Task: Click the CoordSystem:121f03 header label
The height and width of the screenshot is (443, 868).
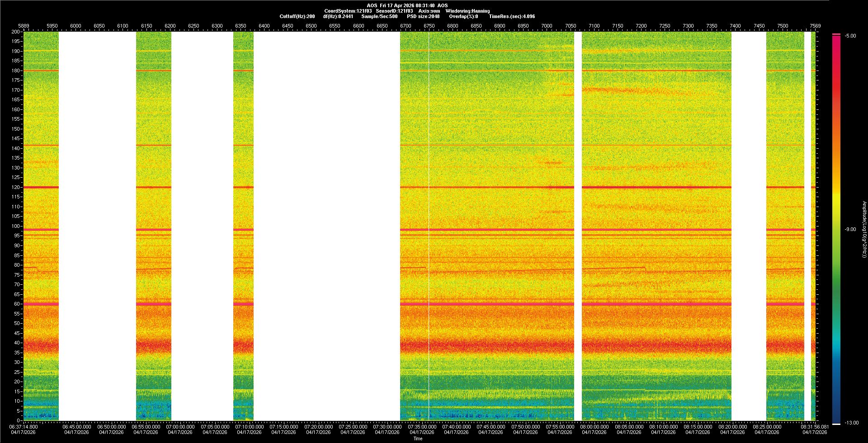Action: click(348, 11)
